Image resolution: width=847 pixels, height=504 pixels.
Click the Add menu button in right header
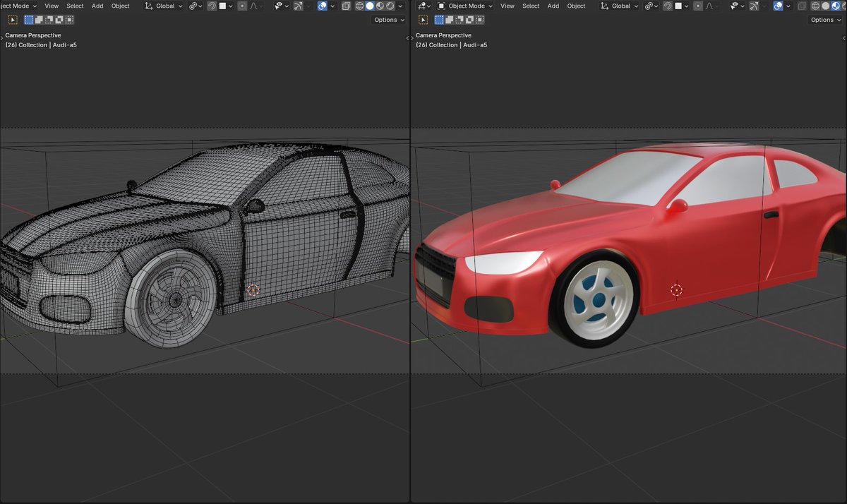[553, 6]
